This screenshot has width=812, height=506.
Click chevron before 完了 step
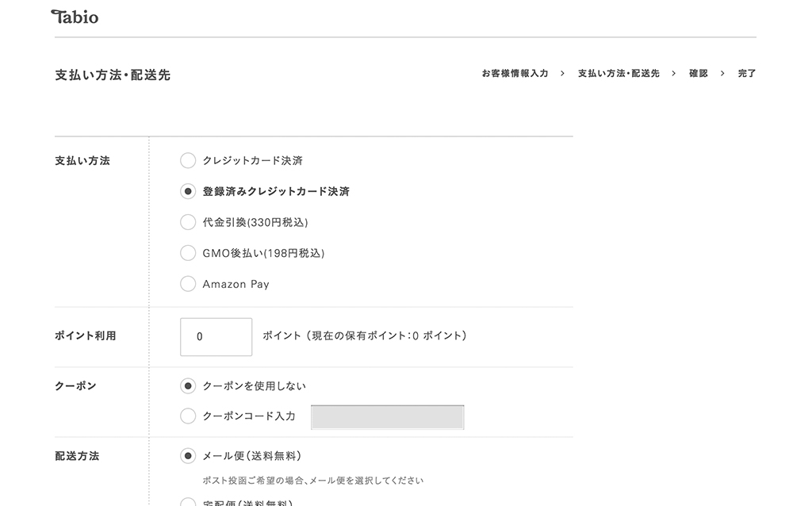pyautogui.click(x=722, y=74)
